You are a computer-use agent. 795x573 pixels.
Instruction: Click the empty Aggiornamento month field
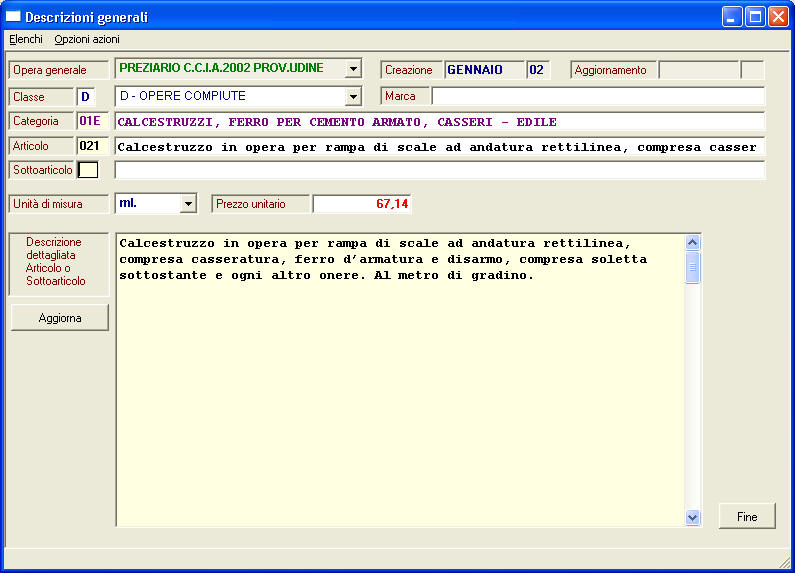click(x=698, y=69)
